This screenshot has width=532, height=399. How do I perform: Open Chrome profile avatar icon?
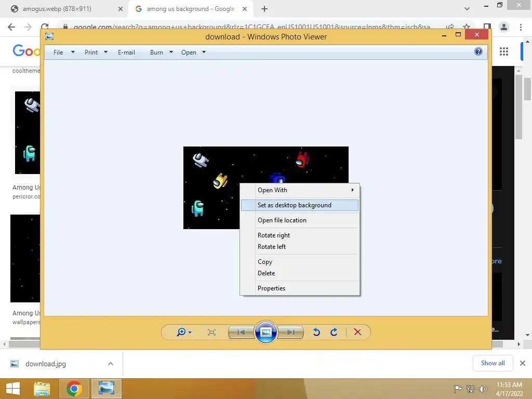[x=504, y=27]
